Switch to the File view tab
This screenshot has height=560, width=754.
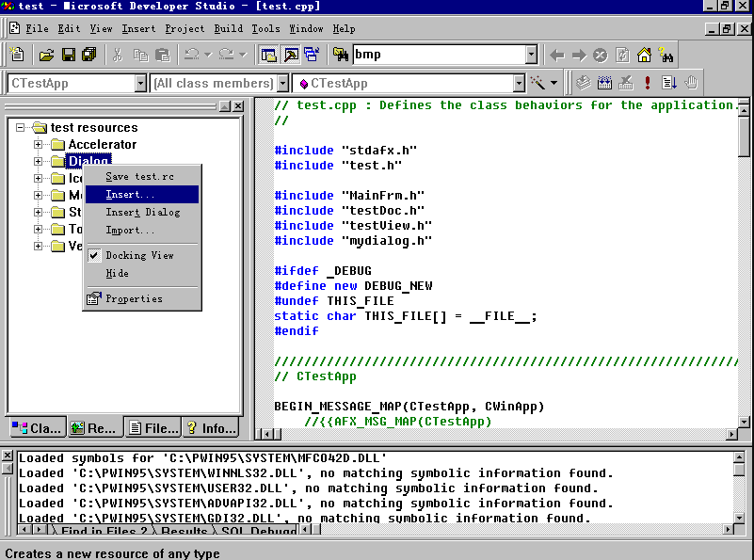click(x=153, y=428)
